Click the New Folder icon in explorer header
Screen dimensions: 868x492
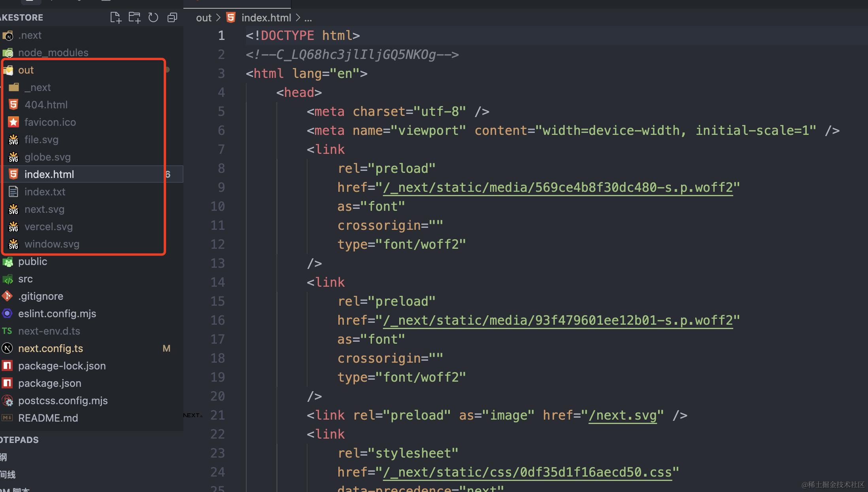click(x=134, y=17)
